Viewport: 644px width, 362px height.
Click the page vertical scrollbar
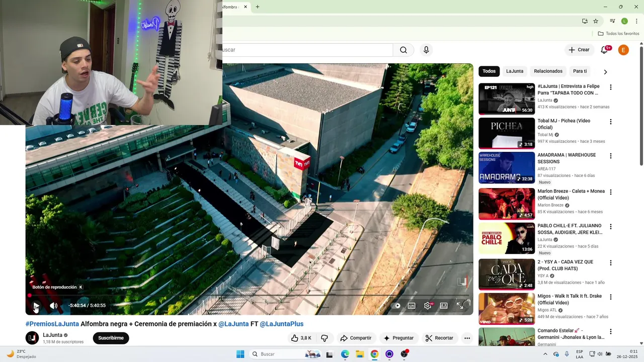coord(641,106)
